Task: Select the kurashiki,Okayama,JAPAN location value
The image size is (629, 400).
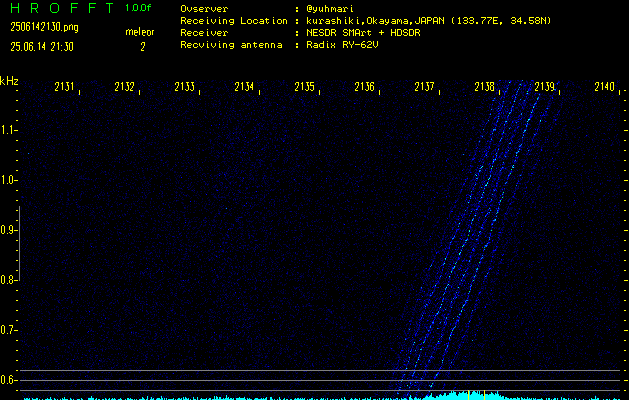Action: [x=428, y=21]
